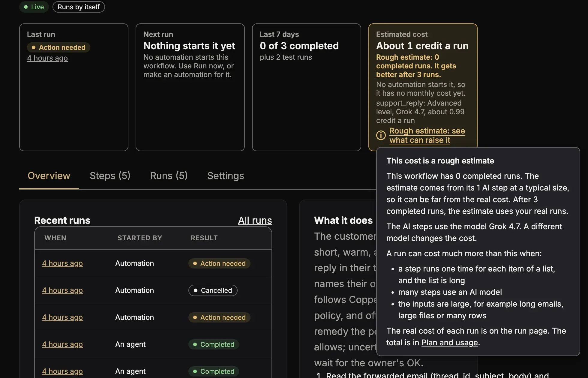This screenshot has height=378, width=588.
Task: Click the 'Runs by itself' badge
Action: coord(79,7)
